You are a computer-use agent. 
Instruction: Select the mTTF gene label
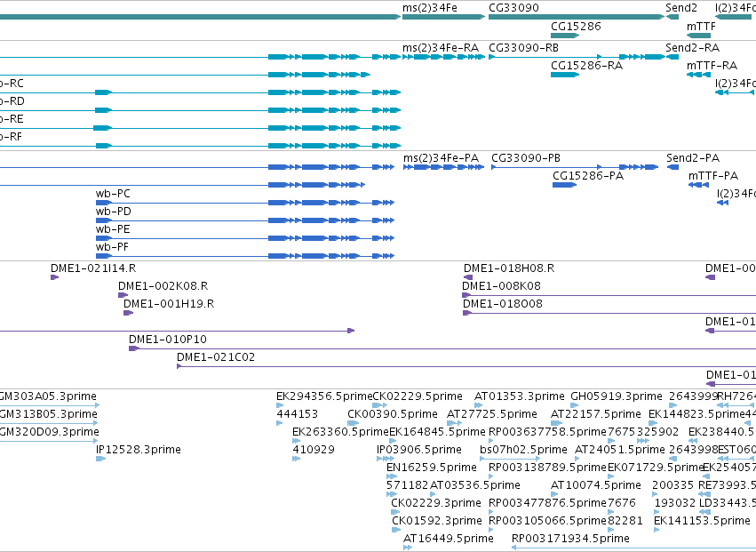701,27
